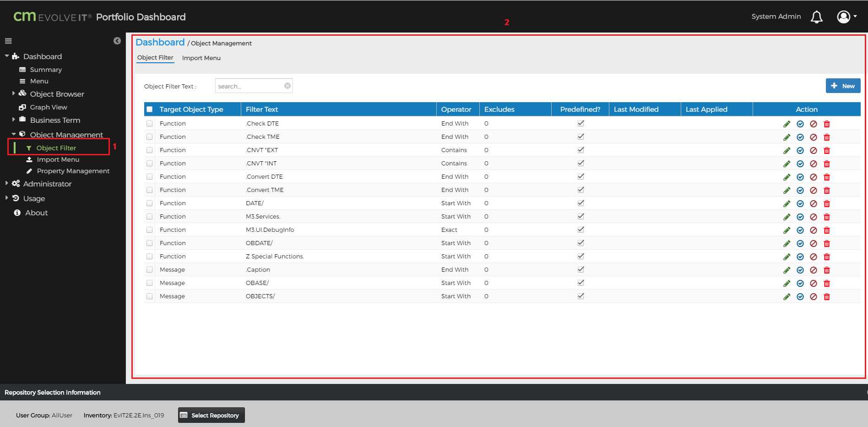Collapse the sidebar with the arrow icon

(x=117, y=41)
